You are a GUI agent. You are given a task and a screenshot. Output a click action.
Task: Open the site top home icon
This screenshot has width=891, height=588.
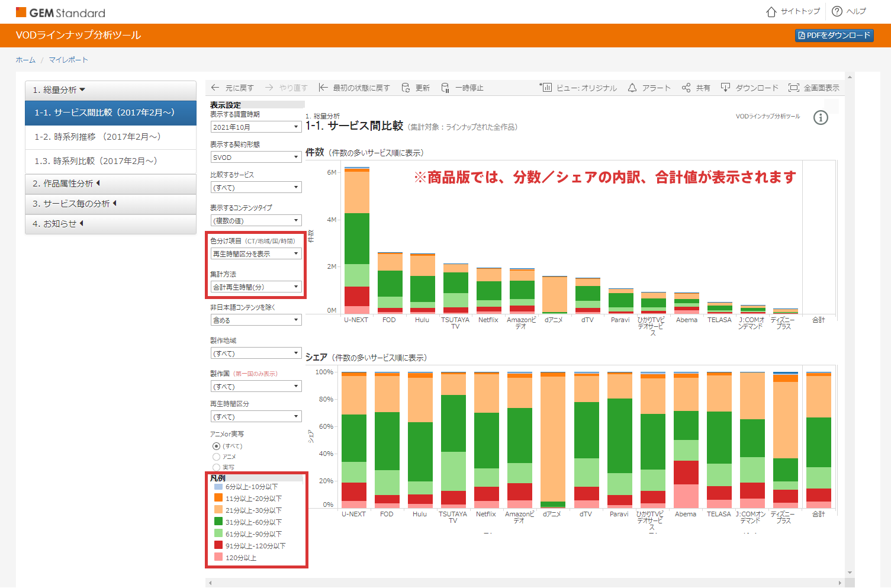(771, 12)
